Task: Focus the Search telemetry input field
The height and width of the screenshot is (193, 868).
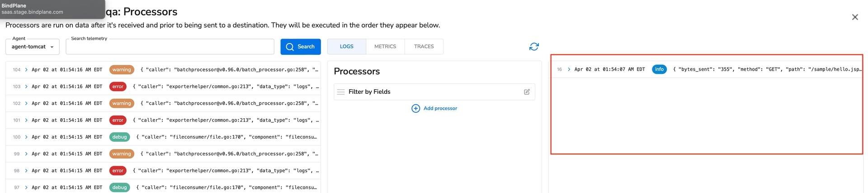Action: (170, 47)
